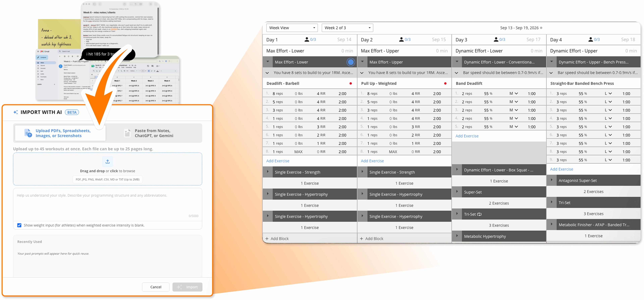Screen dimensions: 644x300
Task: Click Day 2 athlete assignment person icon
Action: [x=401, y=40]
